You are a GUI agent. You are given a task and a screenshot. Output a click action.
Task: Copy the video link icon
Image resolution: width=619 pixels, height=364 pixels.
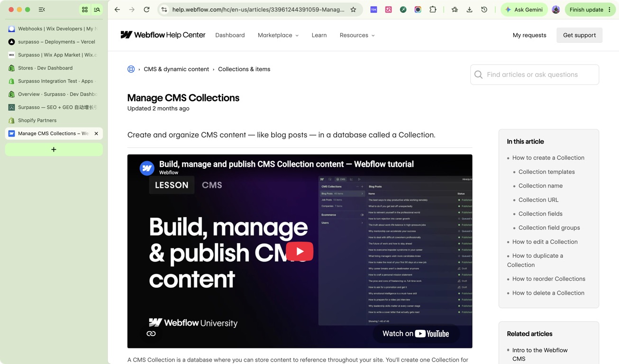pos(151,334)
